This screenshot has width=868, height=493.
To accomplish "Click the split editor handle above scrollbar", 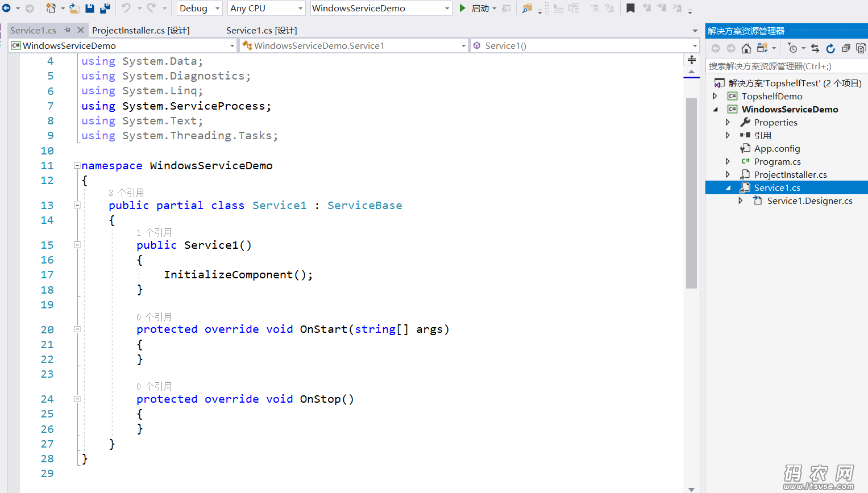I will coord(692,60).
